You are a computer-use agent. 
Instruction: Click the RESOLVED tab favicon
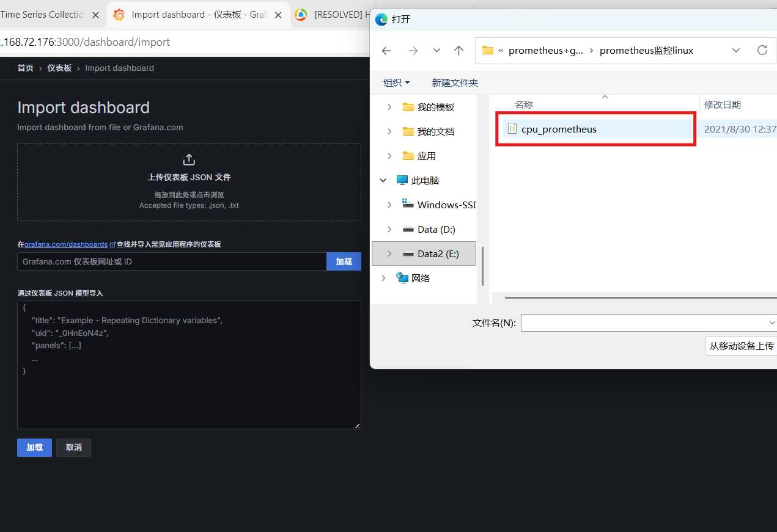pos(301,15)
